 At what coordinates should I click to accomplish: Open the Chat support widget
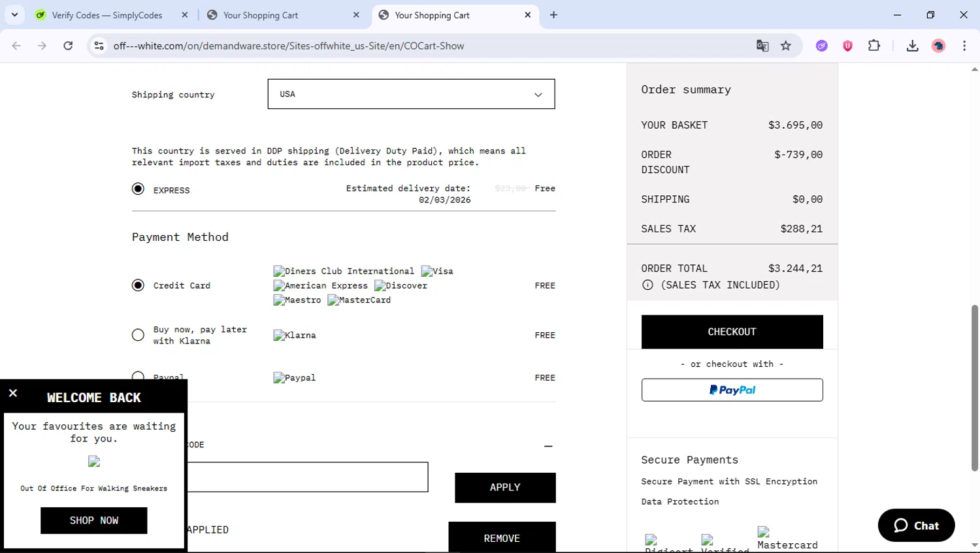916,526
